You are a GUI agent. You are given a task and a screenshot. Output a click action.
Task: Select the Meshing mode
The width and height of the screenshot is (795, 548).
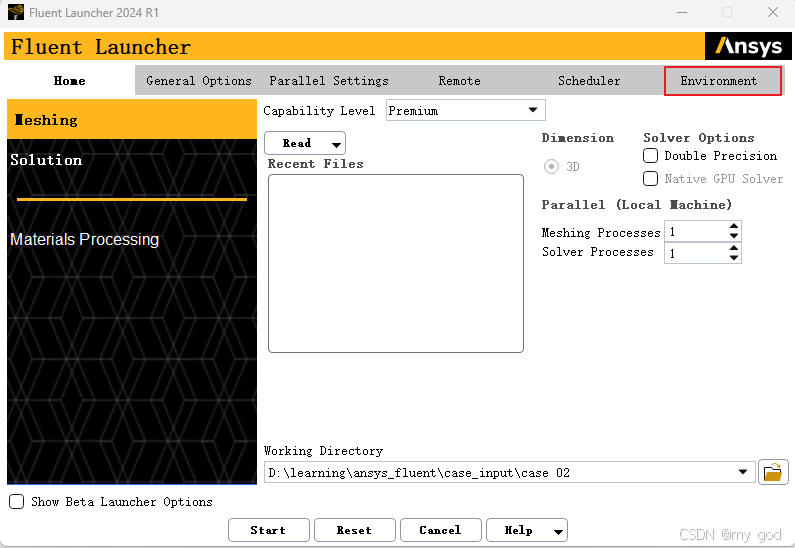pos(132,120)
